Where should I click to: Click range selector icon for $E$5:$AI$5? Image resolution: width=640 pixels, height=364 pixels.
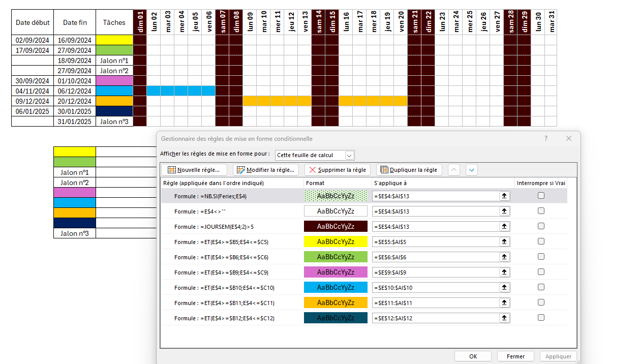pyautogui.click(x=504, y=241)
